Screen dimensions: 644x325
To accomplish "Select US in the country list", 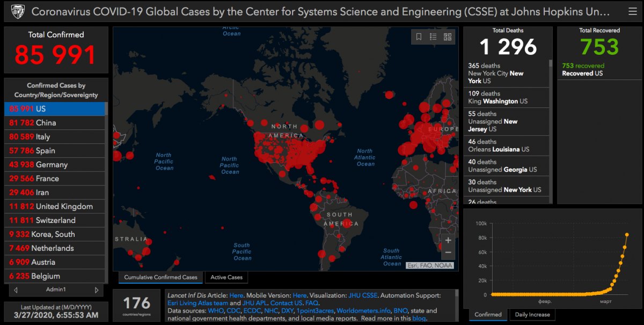I will tap(54, 109).
